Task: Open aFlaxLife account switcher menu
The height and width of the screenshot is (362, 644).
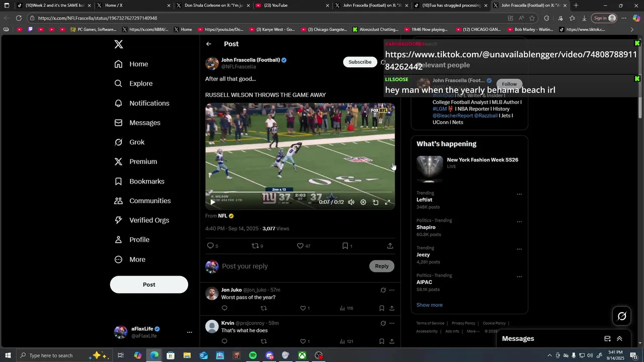Action: (190, 332)
